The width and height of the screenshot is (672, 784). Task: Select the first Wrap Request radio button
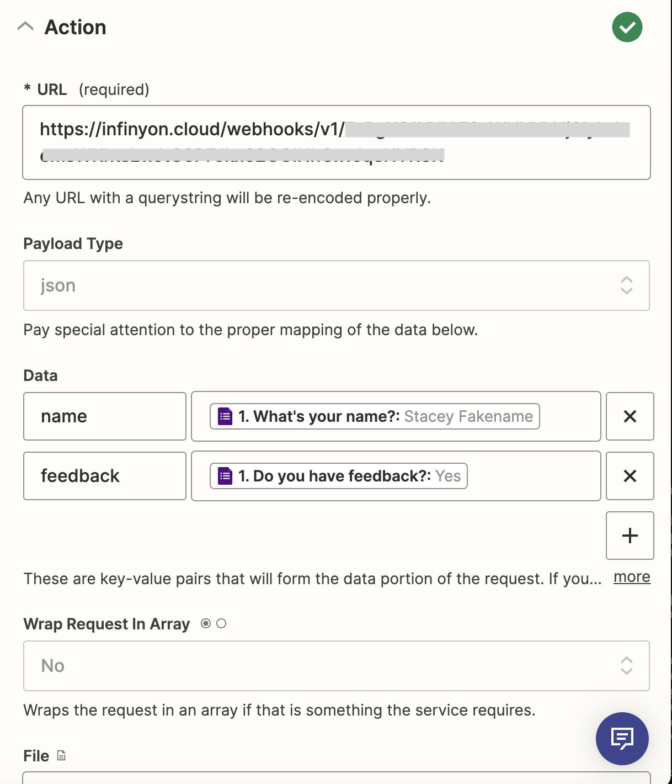(206, 623)
